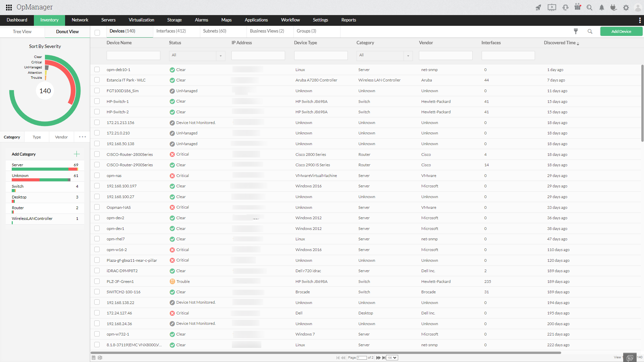Scroll to next page using page navigation
This screenshot has height=362, width=644.
tap(378, 357)
